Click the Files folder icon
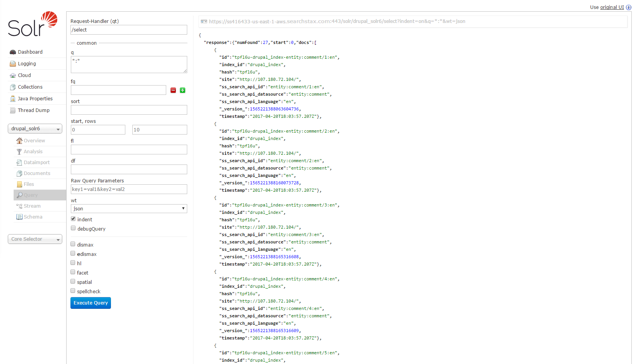 19,184
